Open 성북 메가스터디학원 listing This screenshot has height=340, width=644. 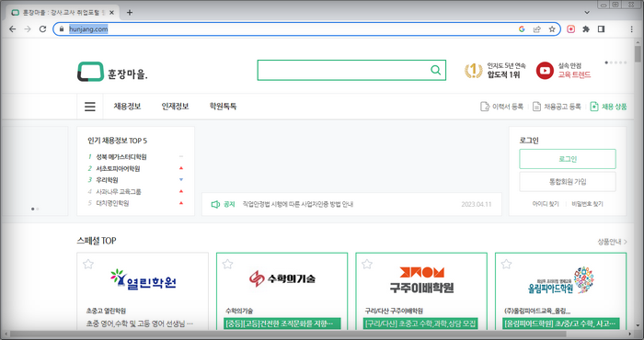121,156
